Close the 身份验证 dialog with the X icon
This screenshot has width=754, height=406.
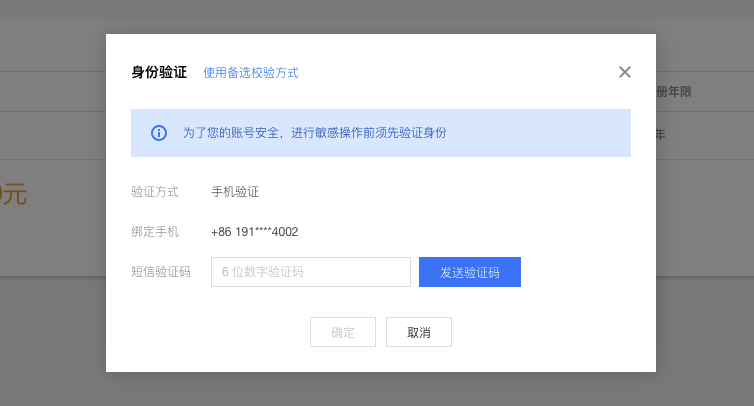(625, 72)
